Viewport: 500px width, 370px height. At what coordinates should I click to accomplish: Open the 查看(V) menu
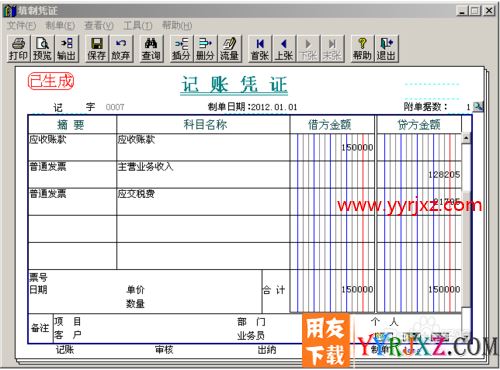coord(99,25)
